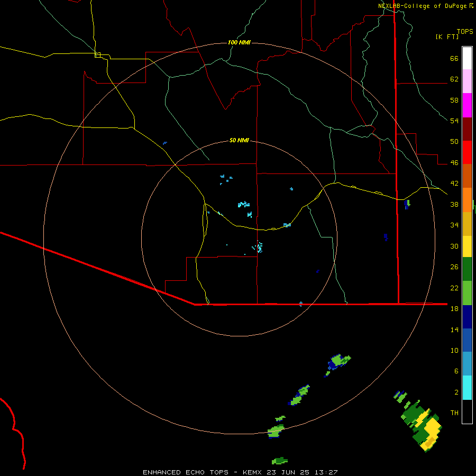Click the green echo at the bottom edge
476x476 pixels.
click(x=280, y=461)
